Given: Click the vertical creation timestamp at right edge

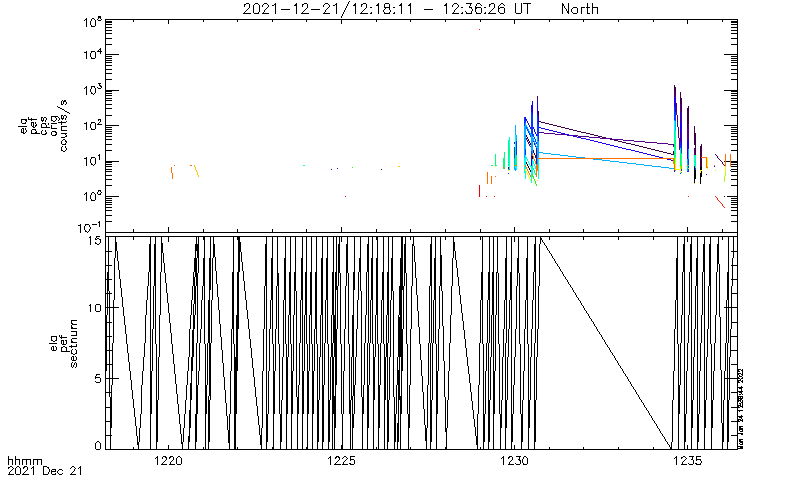Looking at the screenshot, I should point(741,408).
